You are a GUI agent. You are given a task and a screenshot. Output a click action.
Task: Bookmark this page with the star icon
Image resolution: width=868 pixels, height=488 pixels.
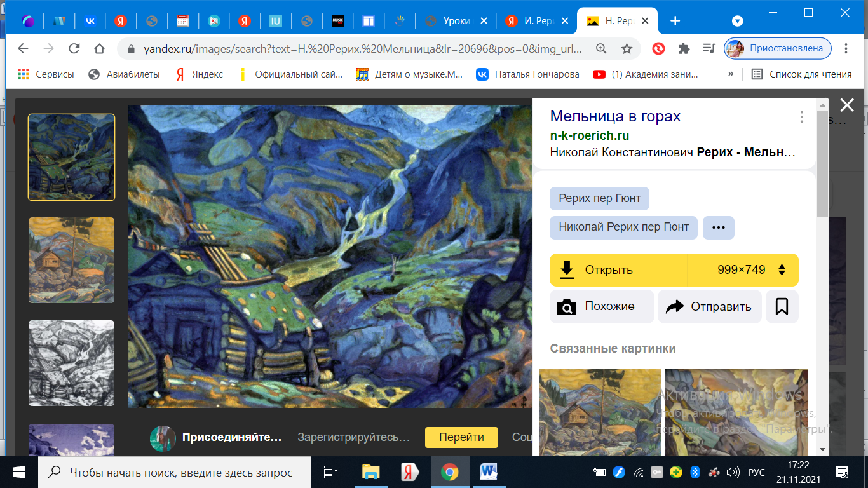pyautogui.click(x=627, y=49)
